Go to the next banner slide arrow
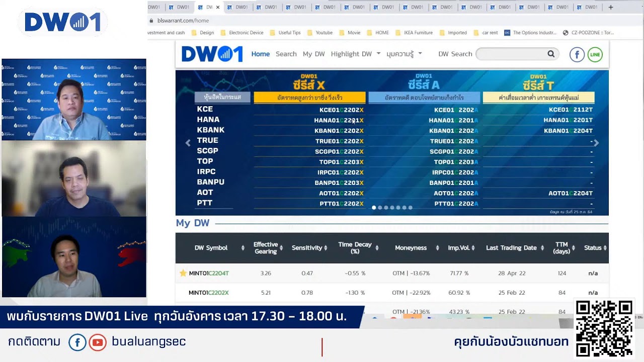Screen dimensions: 644x362 point(596,143)
